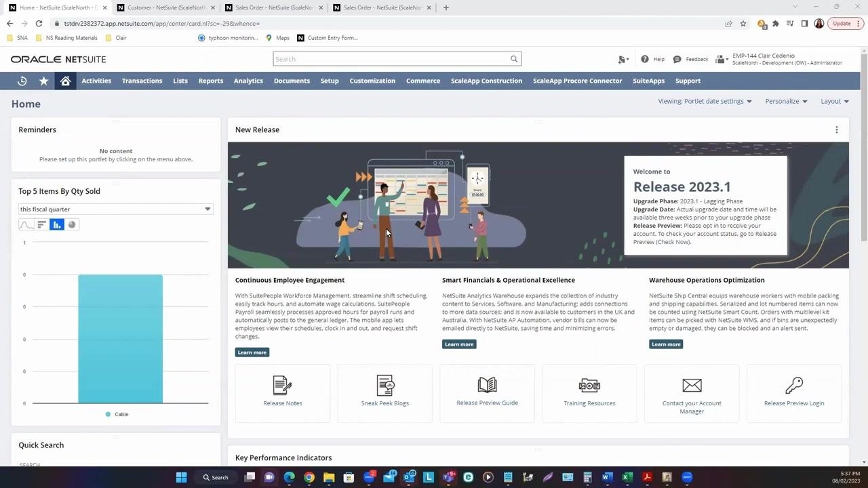
Task: Open the Transactions menu
Action: tap(142, 81)
